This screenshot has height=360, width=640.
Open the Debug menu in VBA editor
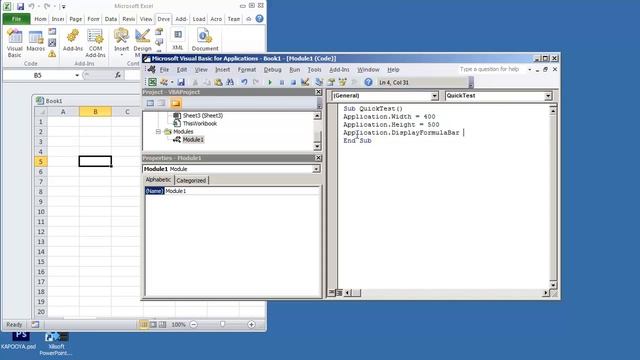coord(272,70)
